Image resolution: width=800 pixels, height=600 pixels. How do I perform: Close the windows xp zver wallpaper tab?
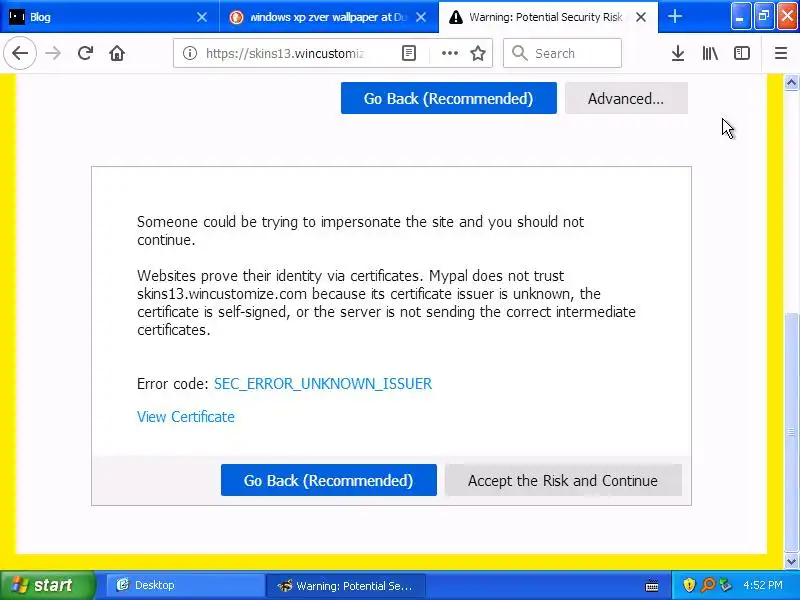coord(421,17)
